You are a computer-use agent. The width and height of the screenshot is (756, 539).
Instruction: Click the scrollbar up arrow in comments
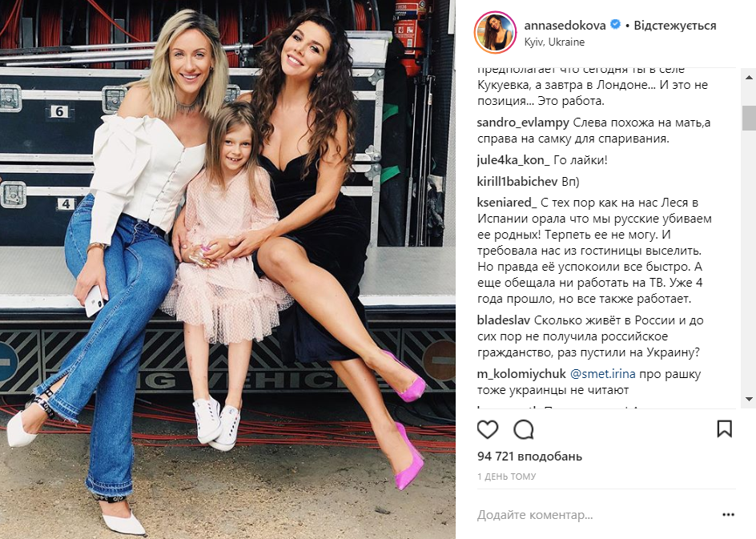750,77
